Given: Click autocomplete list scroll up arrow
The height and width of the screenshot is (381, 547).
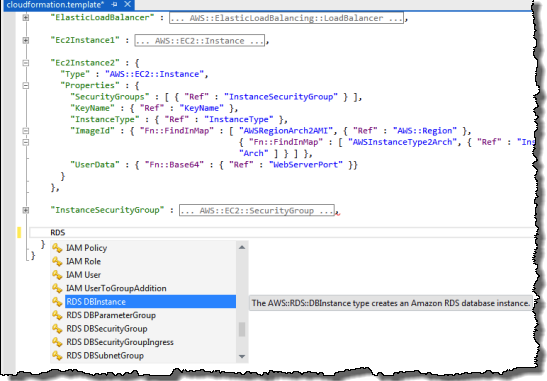Looking at the screenshot, I should click(x=242, y=247).
